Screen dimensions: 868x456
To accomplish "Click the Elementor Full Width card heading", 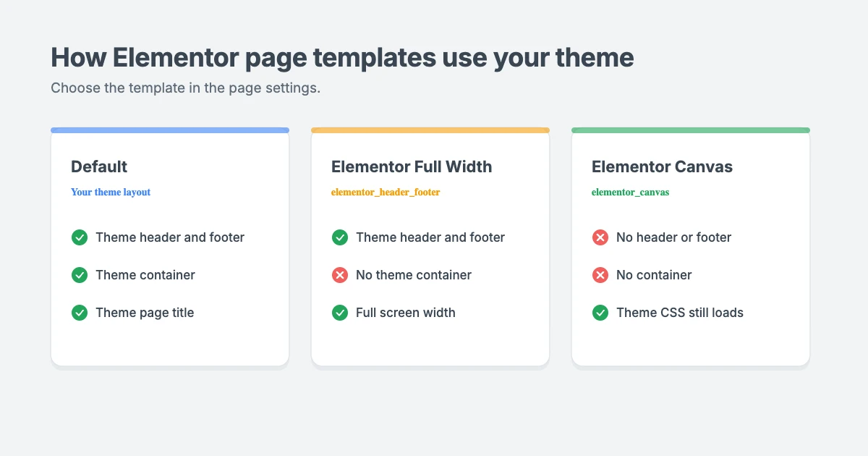I will [x=412, y=166].
